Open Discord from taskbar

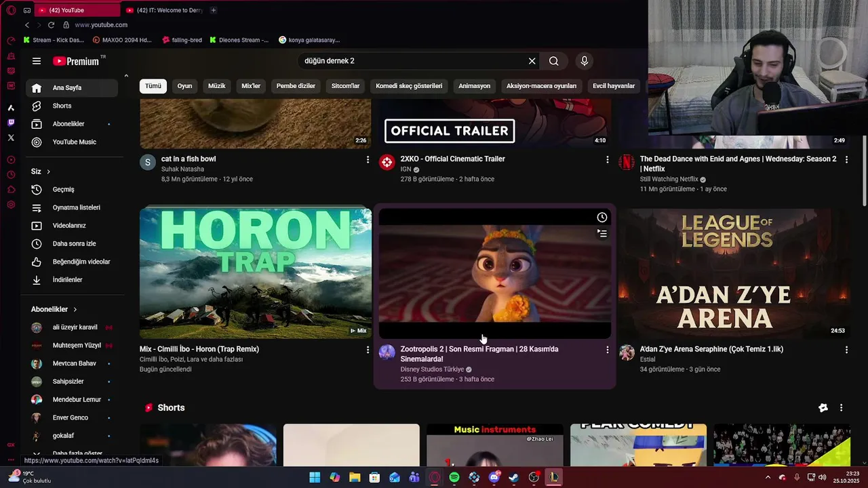coord(494,477)
